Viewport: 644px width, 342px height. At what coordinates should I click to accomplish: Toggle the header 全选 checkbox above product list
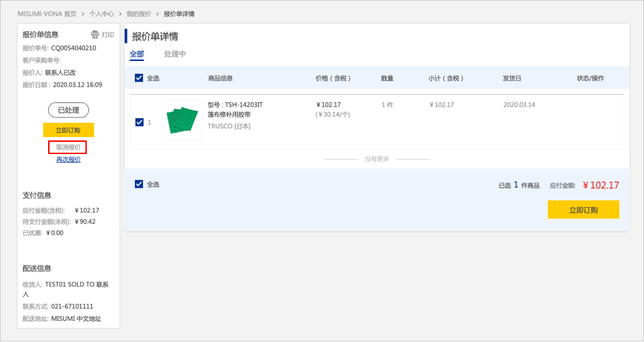click(139, 78)
